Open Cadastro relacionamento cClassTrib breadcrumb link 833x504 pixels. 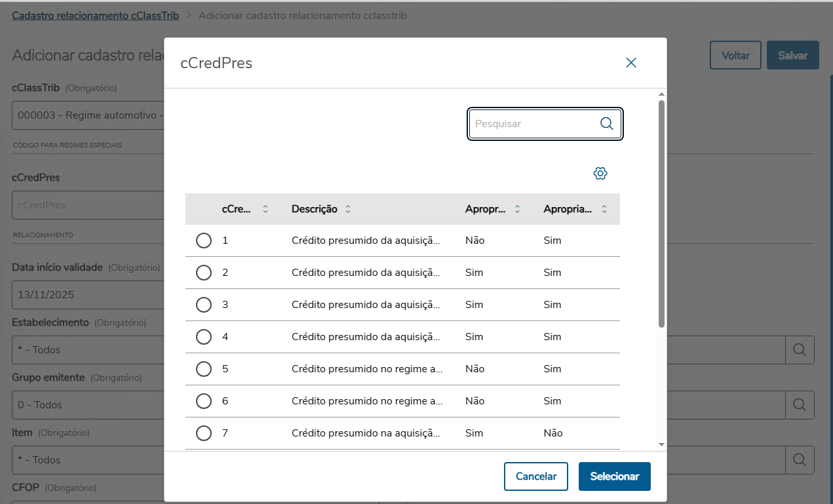click(x=95, y=15)
